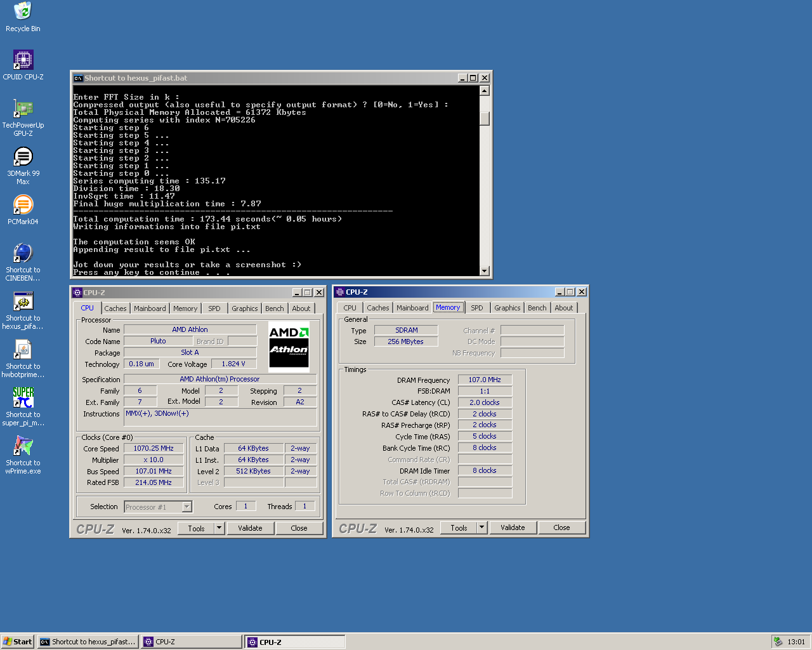Click Tools button in right CPU-Z window
The height and width of the screenshot is (650, 812).
pos(459,527)
